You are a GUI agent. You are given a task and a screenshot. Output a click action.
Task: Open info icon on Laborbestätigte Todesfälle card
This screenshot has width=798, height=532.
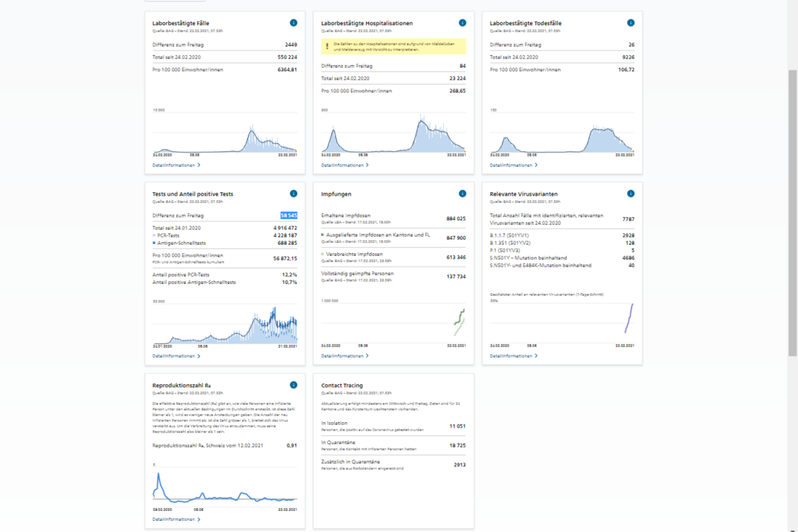pos(631,23)
